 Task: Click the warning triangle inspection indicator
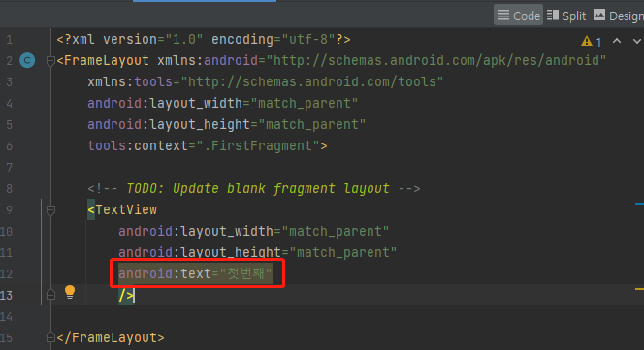pyautogui.click(x=587, y=41)
